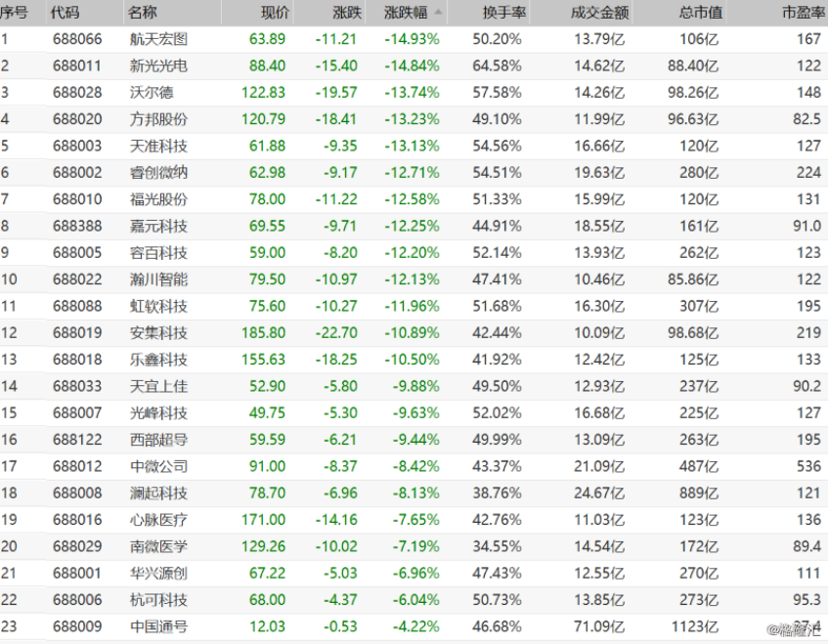
Task: Click change value -22.70
Action: 336,333
